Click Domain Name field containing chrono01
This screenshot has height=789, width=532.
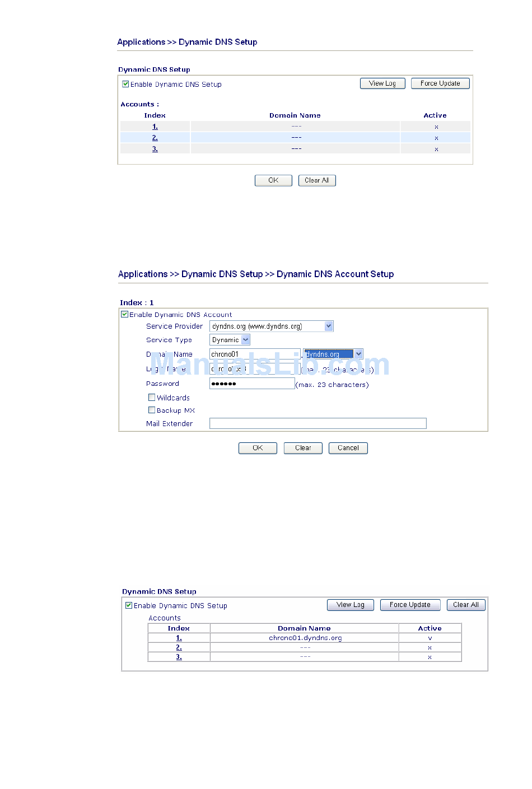(x=255, y=354)
